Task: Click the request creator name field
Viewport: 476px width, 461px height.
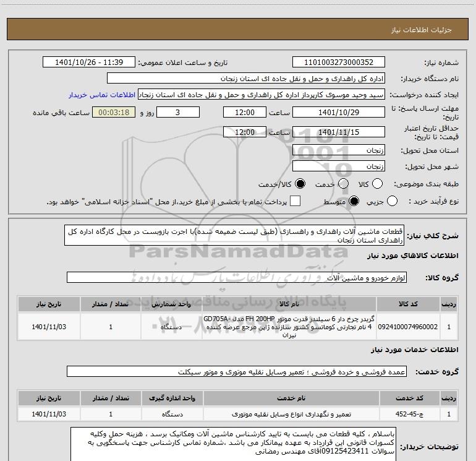Action: 261,95
